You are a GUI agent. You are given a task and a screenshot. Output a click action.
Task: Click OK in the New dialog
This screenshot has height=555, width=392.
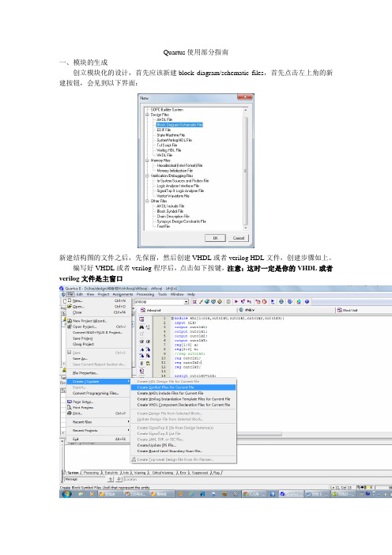(x=215, y=238)
